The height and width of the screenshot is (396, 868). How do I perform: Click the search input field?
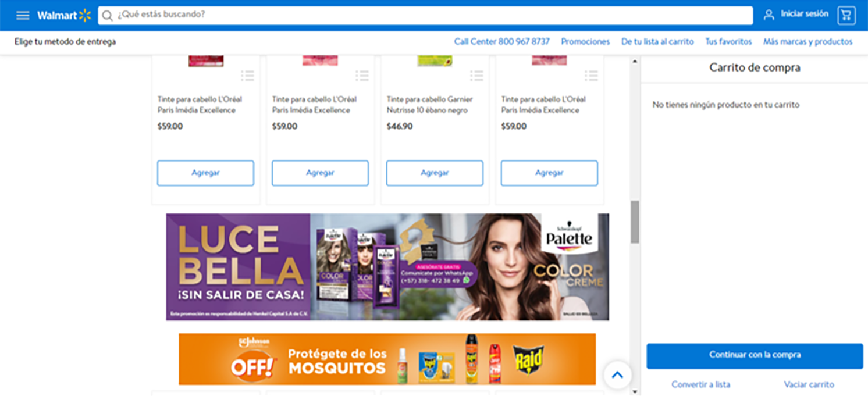click(x=425, y=15)
